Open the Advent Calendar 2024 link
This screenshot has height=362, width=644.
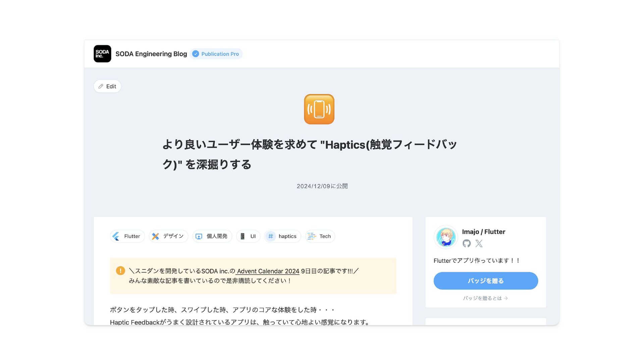[268, 271]
